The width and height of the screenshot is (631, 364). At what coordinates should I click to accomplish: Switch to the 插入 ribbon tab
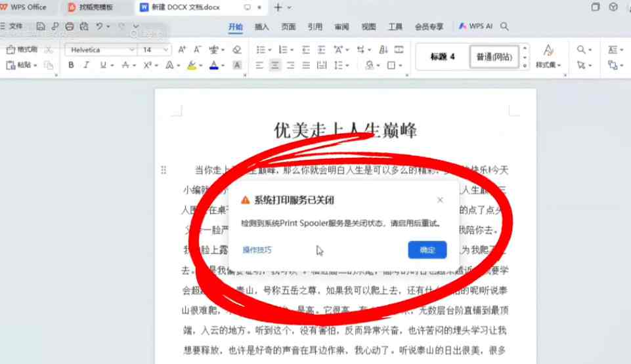click(261, 27)
